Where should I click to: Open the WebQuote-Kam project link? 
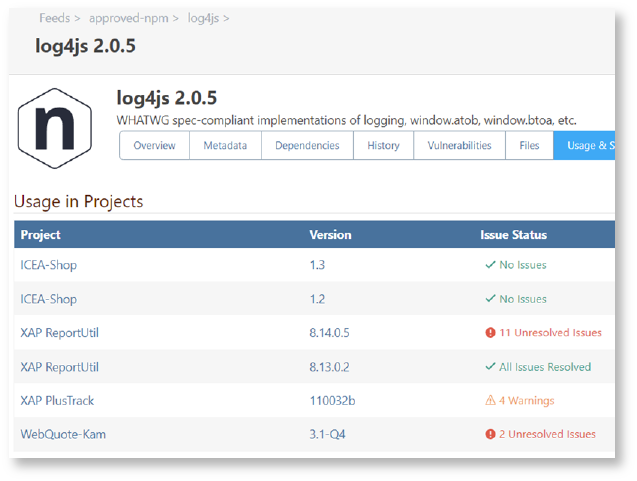click(x=61, y=434)
